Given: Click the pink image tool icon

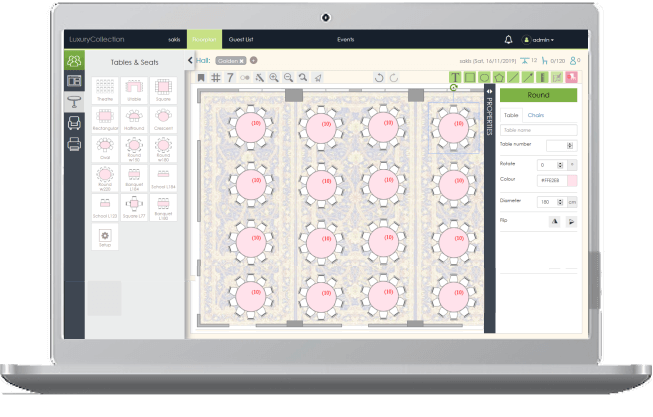Looking at the screenshot, I should tap(571, 77).
